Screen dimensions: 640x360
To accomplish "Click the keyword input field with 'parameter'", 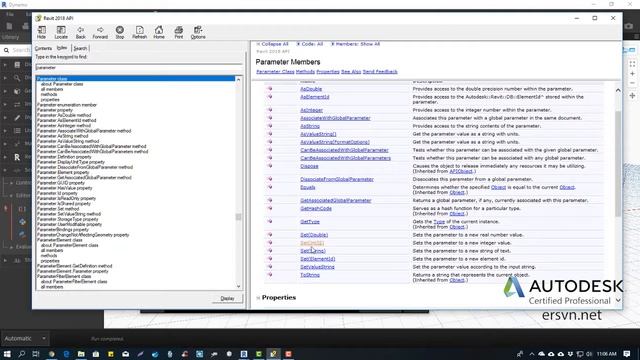I will click(138, 68).
